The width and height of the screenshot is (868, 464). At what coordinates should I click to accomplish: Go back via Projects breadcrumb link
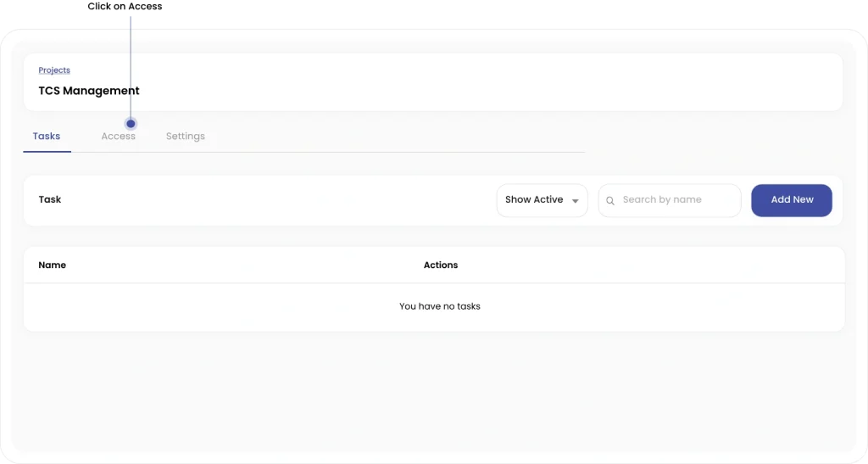(54, 70)
